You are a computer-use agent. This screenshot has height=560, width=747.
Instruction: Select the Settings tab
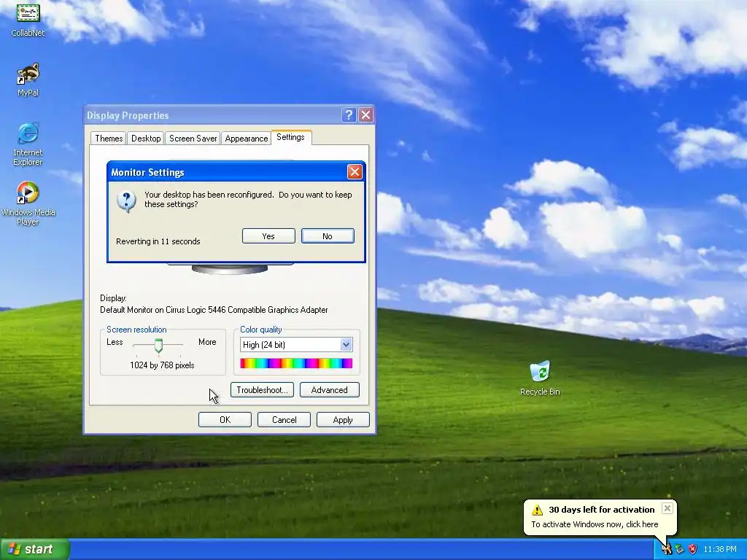[x=290, y=137]
